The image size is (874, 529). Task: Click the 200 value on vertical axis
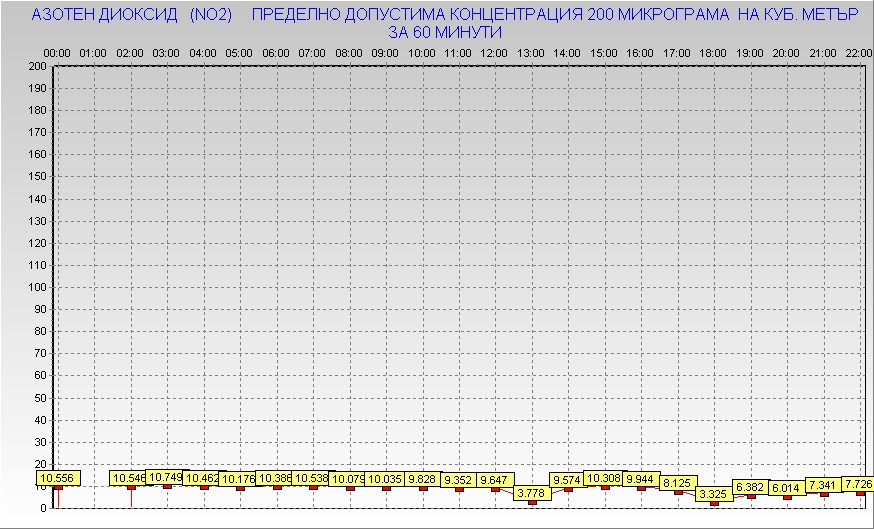[x=37, y=66]
